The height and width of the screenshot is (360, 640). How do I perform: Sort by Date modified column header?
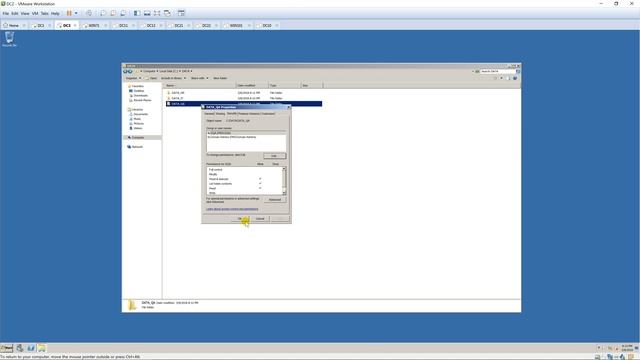[252, 85]
